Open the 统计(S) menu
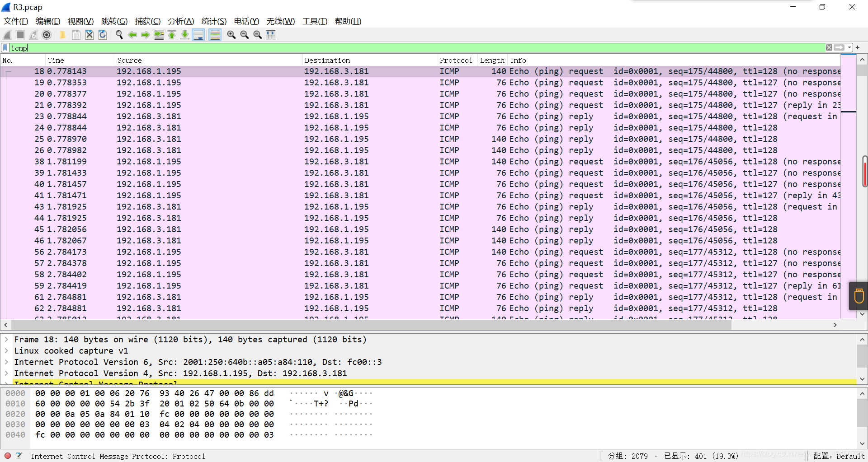 click(x=213, y=21)
